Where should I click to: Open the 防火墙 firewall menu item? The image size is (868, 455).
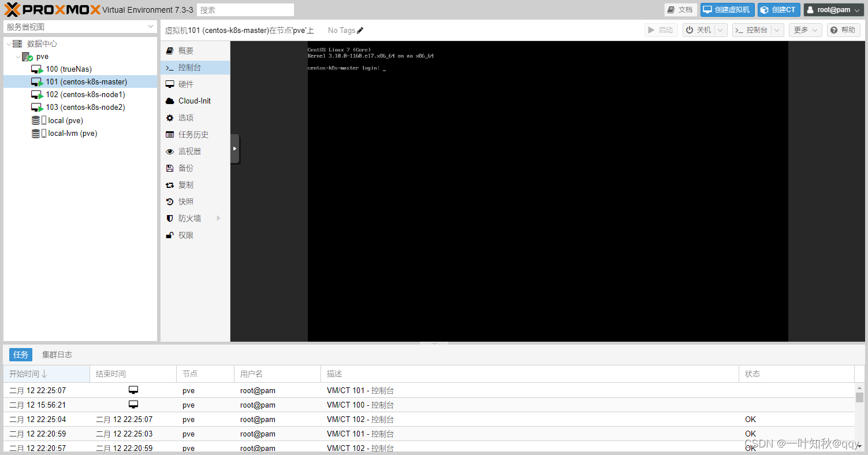(x=195, y=219)
